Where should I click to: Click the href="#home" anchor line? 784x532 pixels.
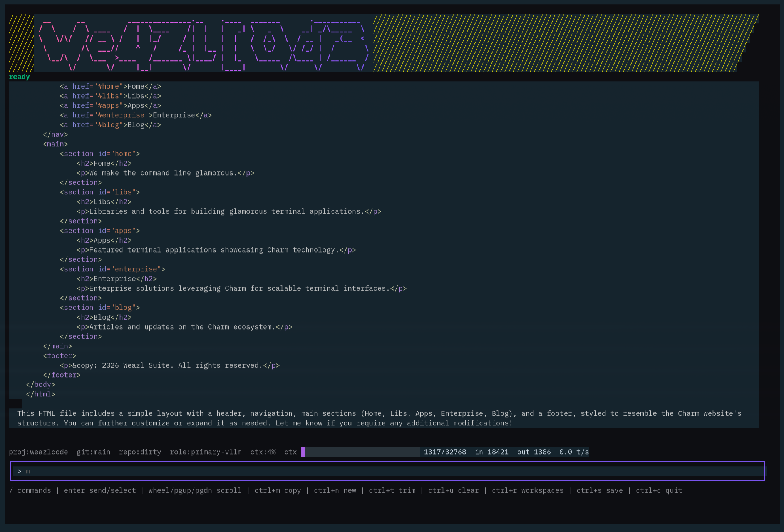click(111, 86)
